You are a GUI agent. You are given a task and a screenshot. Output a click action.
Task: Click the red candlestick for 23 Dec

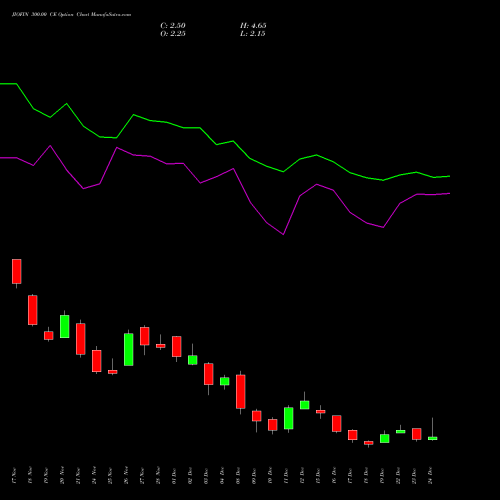[417, 434]
